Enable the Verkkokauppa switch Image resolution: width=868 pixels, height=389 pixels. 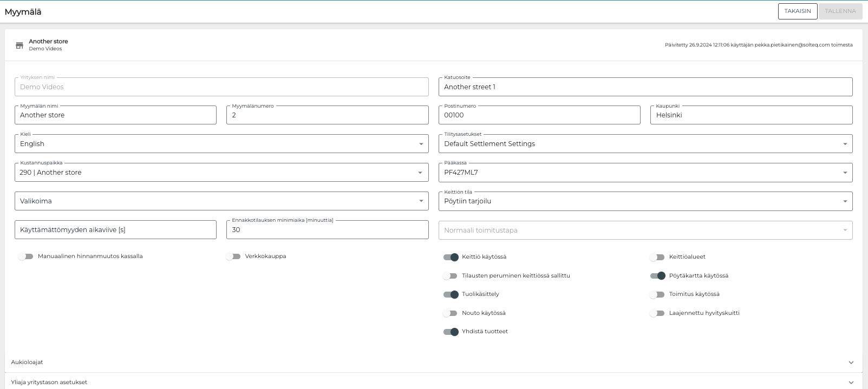(233, 256)
